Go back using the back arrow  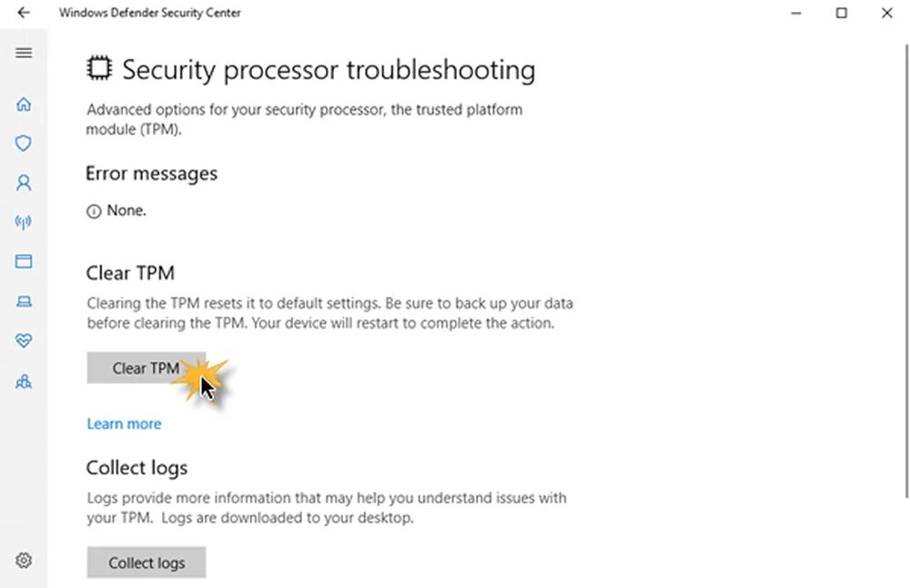tap(24, 13)
